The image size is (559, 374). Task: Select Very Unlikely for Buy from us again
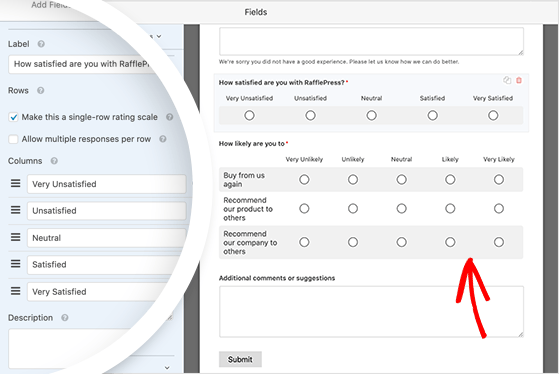[x=304, y=179]
